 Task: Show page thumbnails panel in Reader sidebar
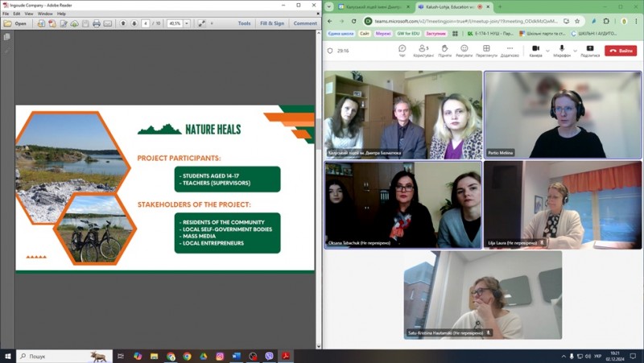6,37
